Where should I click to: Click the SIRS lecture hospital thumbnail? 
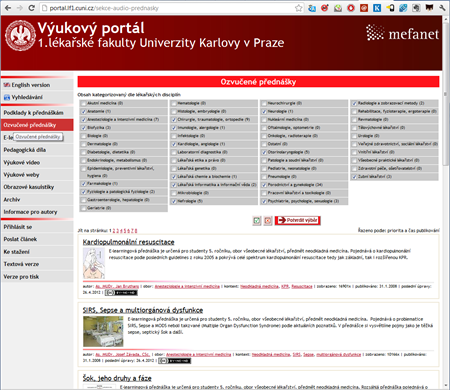[x=103, y=331]
